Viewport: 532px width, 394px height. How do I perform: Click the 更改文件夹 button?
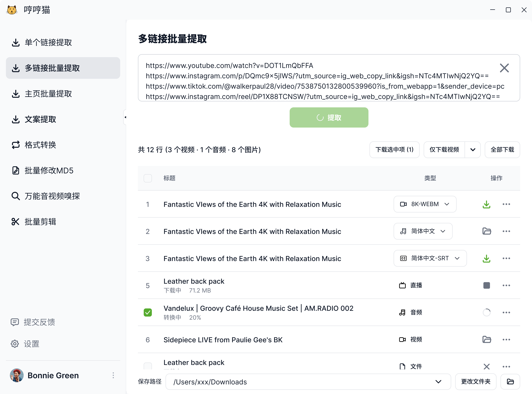pyautogui.click(x=475, y=382)
